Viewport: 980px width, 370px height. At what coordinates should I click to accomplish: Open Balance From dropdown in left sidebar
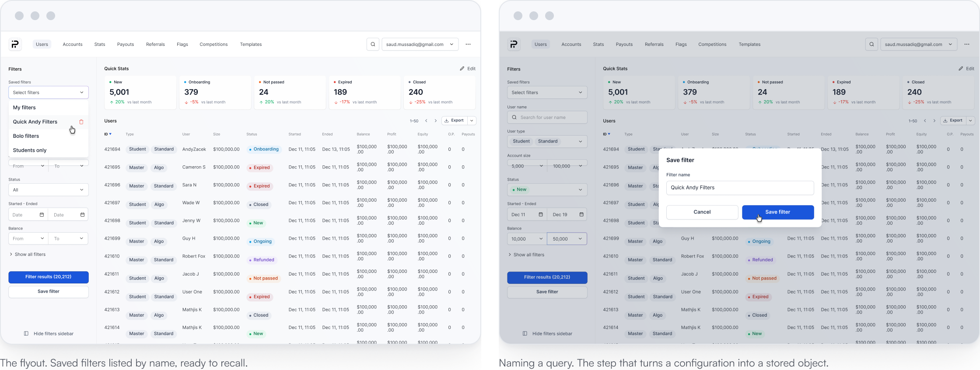(x=28, y=239)
